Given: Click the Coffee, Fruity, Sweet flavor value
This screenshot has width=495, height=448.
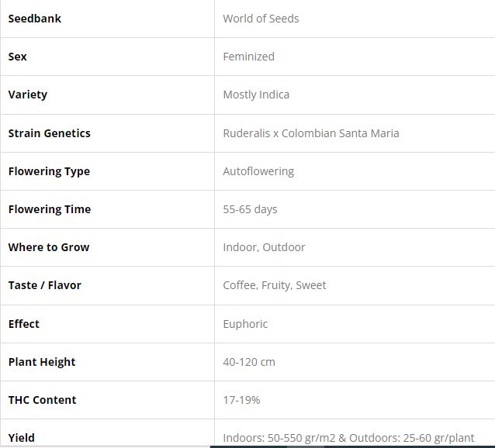Looking at the screenshot, I should pyautogui.click(x=274, y=285).
